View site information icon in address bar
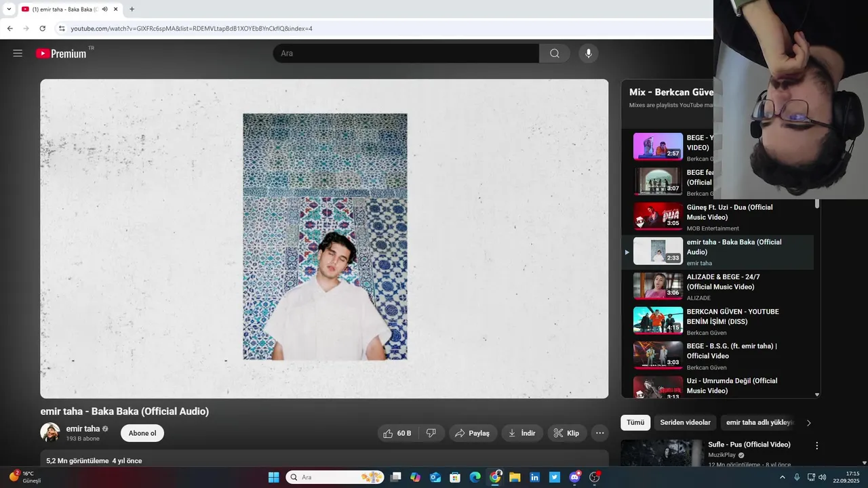 62,28
